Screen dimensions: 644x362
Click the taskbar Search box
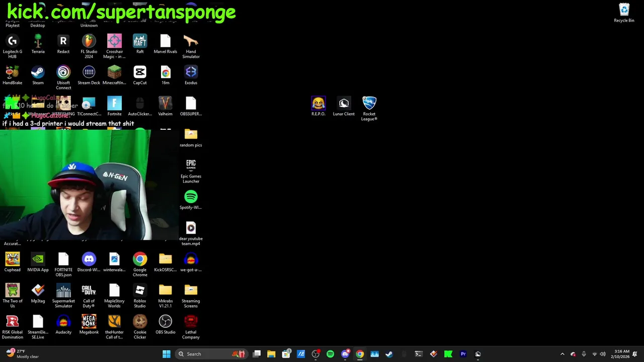(x=212, y=354)
